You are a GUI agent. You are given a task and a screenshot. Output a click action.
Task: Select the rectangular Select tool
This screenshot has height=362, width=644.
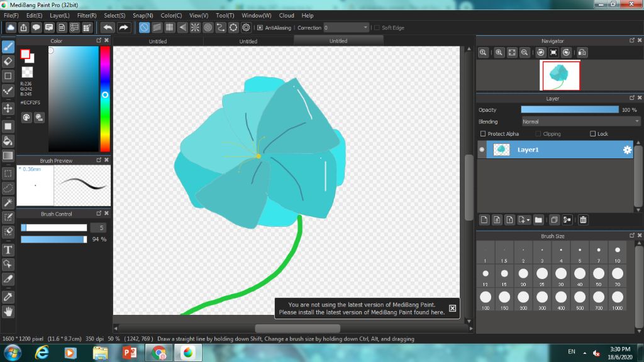[x=8, y=173]
